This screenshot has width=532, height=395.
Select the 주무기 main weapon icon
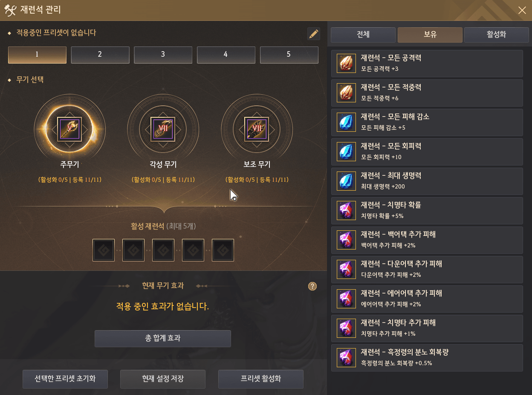69,129
